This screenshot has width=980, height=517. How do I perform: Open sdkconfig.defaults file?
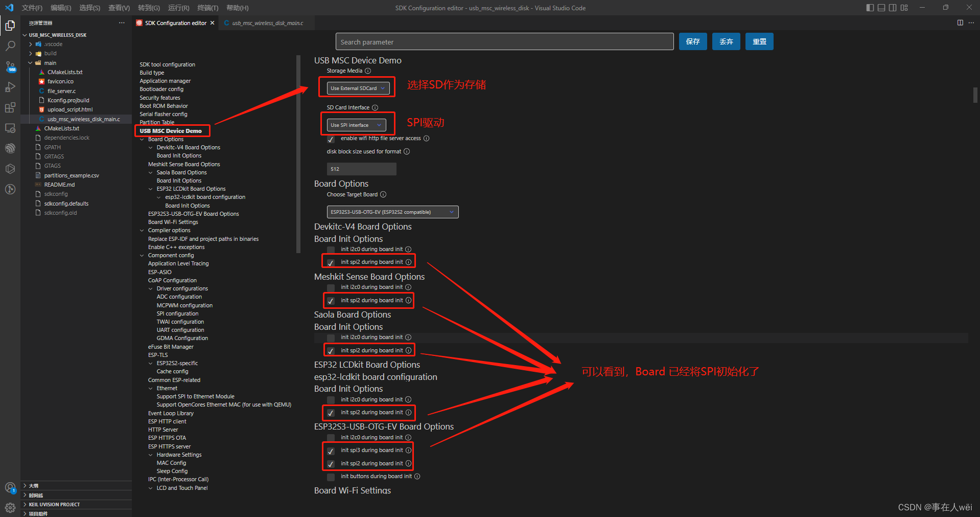point(66,204)
